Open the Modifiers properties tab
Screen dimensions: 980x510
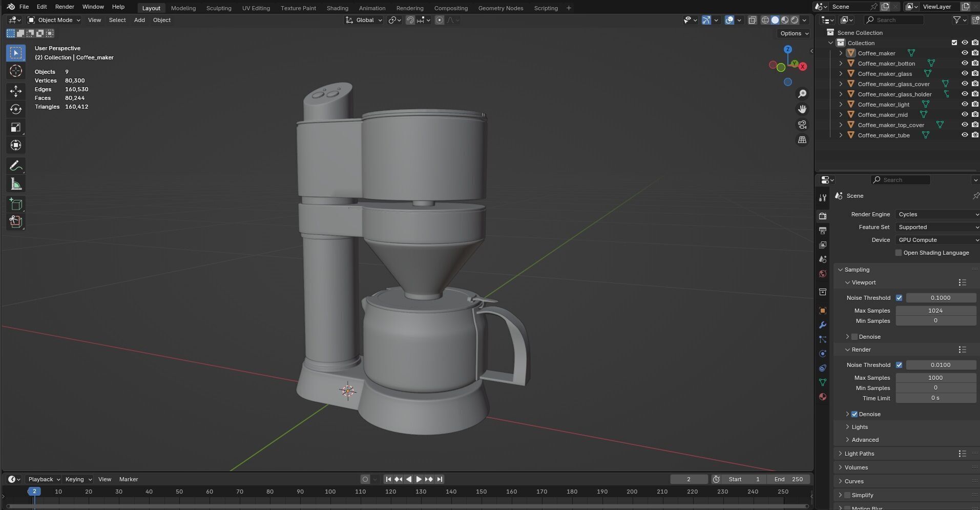(823, 325)
